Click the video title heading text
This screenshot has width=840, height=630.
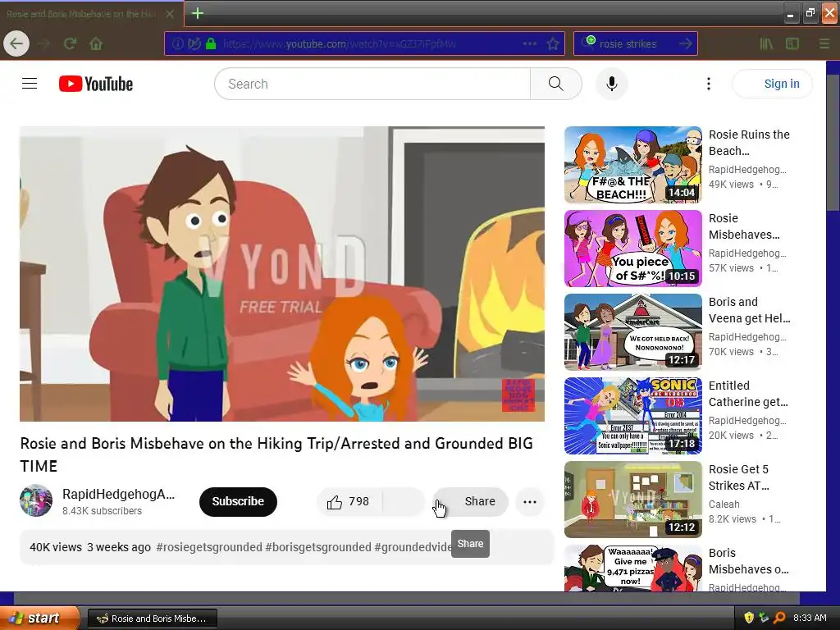coord(276,454)
